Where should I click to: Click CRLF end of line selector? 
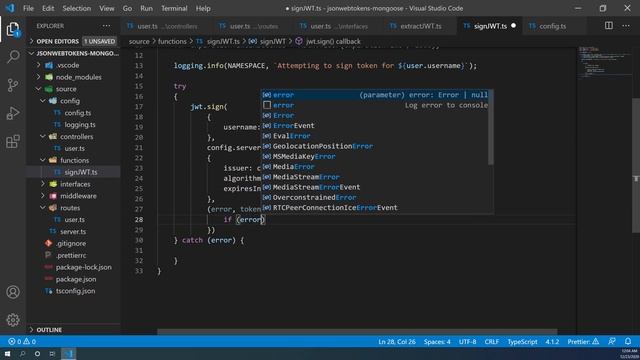click(x=491, y=342)
